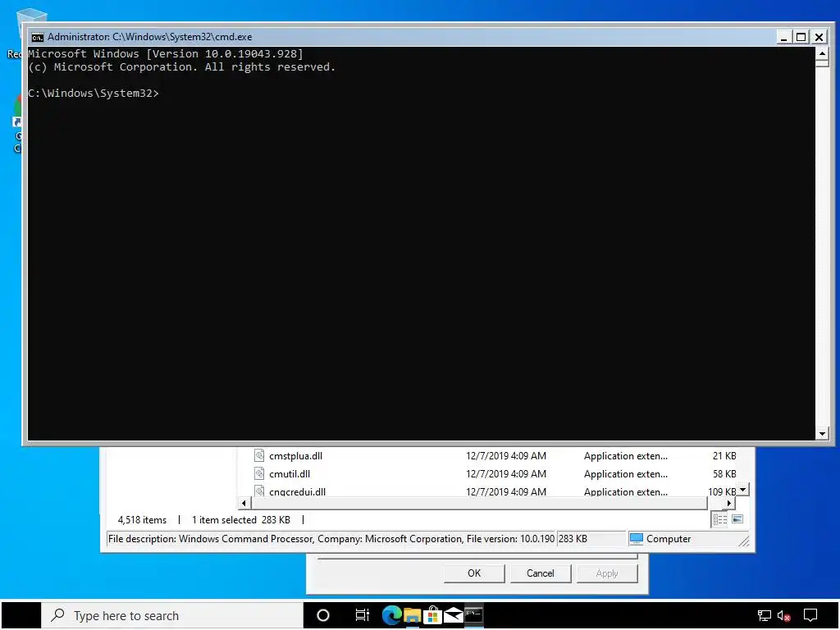The image size is (840, 630).
Task: Open the Action Center notifications icon
Action: click(x=810, y=615)
